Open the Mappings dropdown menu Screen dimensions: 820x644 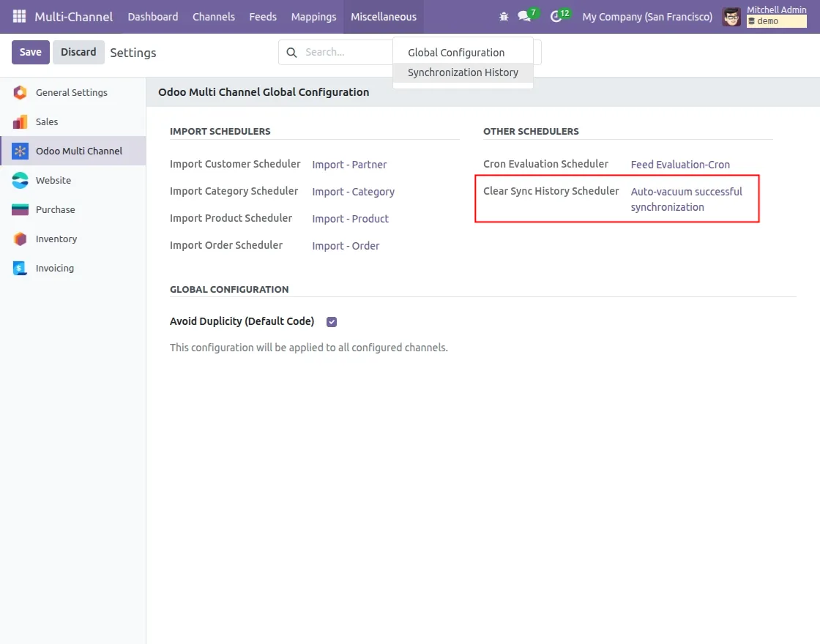(x=313, y=16)
